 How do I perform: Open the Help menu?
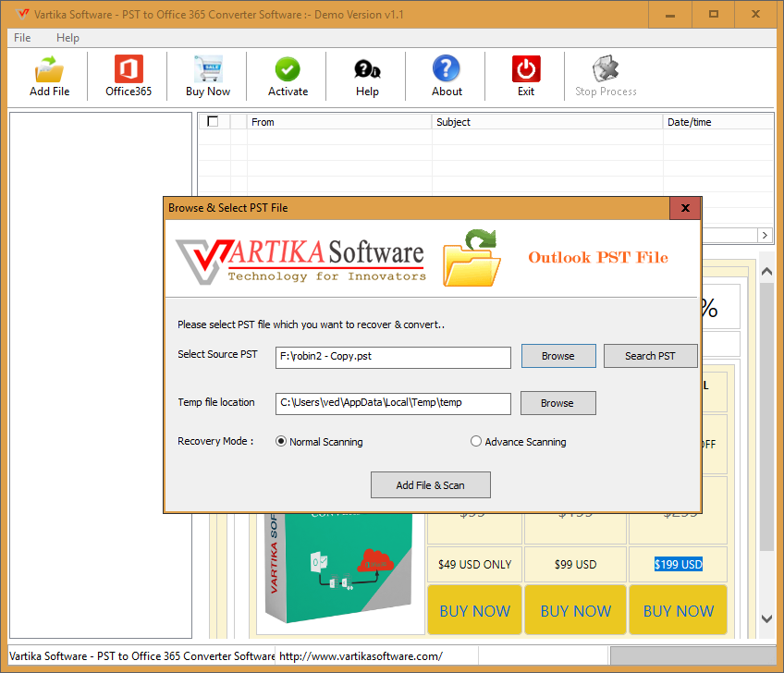67,38
